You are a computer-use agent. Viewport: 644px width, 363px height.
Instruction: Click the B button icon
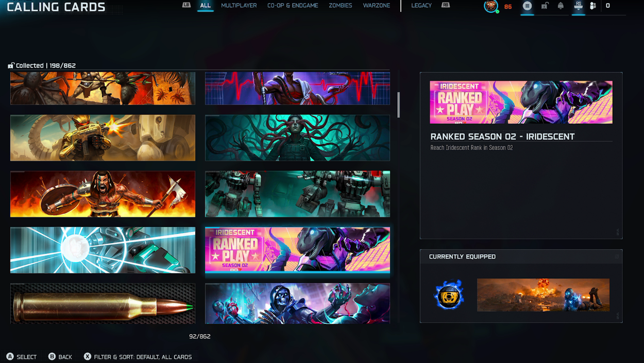pos(52,356)
